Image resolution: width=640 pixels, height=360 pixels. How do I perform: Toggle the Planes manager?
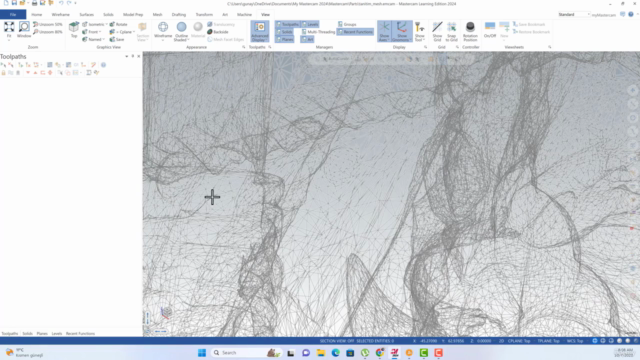[x=284, y=40]
